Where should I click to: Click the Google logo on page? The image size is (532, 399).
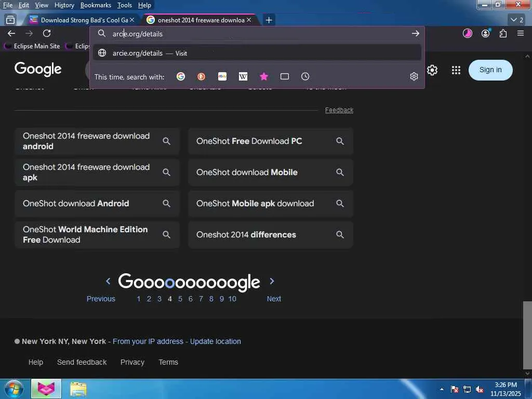click(x=38, y=69)
